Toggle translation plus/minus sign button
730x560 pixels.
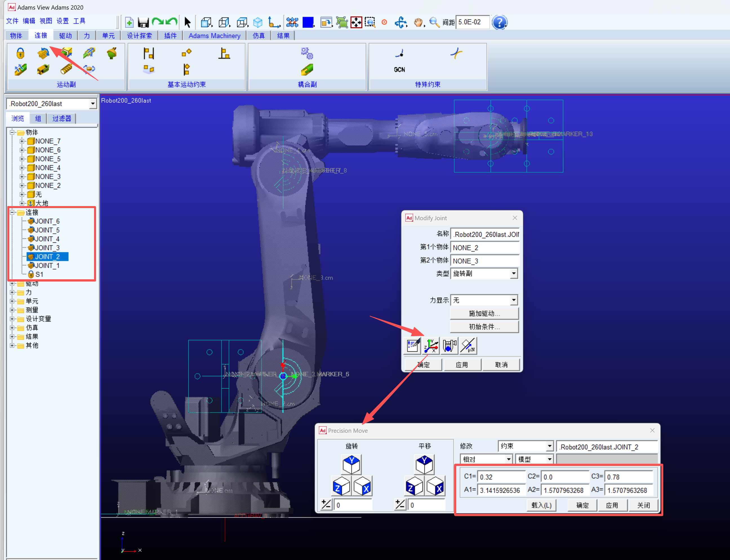[400, 504]
